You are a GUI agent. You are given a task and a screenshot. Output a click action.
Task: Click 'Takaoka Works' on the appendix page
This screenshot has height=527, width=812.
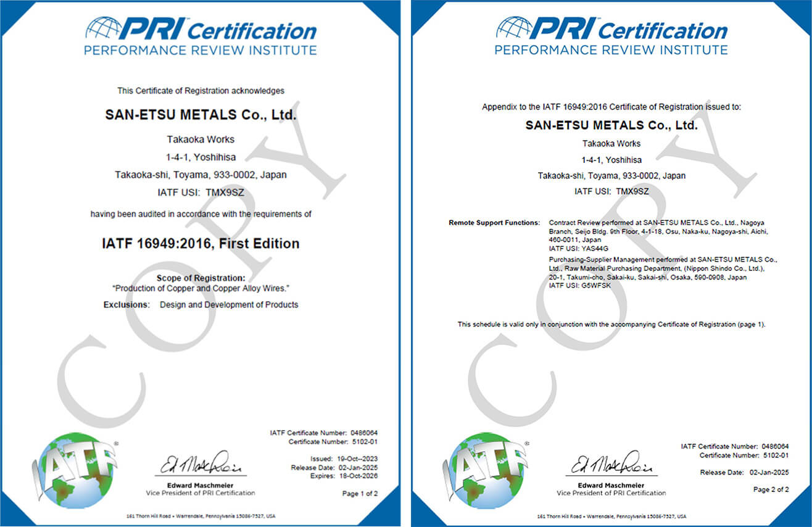tap(611, 144)
